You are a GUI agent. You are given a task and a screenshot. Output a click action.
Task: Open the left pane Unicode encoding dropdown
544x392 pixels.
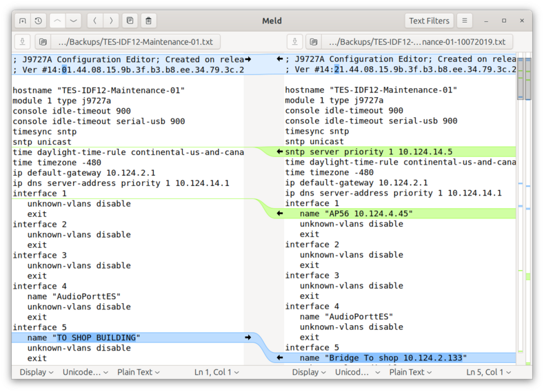(85, 372)
